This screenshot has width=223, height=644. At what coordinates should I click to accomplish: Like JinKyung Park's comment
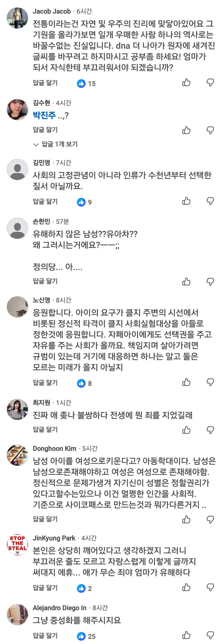point(186,587)
